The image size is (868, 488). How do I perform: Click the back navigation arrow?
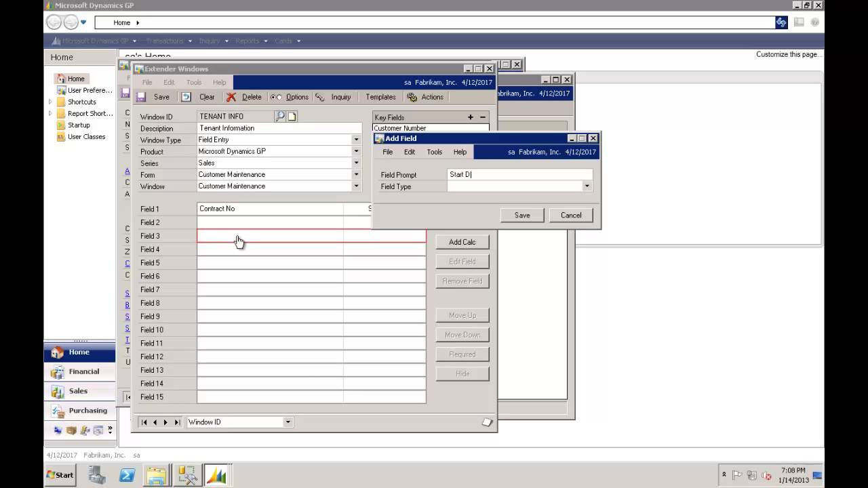54,22
